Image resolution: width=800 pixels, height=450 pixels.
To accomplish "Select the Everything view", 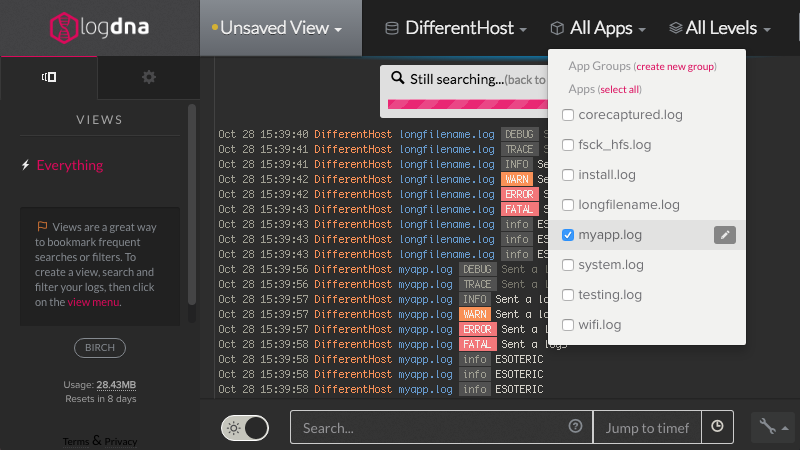I will tap(69, 165).
